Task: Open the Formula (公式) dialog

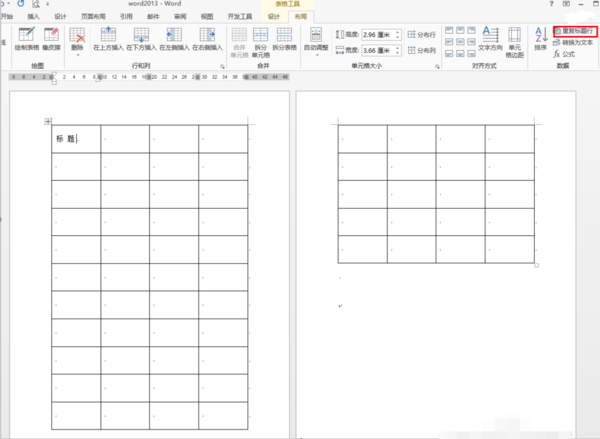Action: 564,54
